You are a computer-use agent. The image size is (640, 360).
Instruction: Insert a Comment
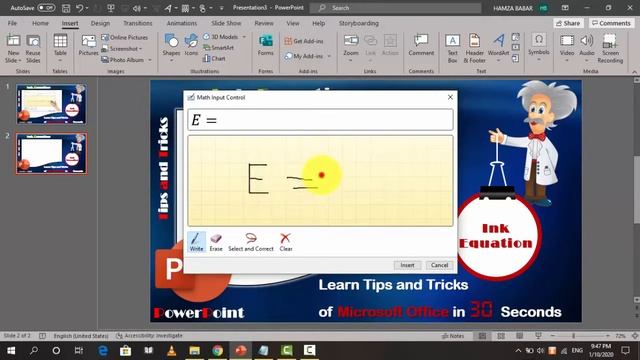421,46
